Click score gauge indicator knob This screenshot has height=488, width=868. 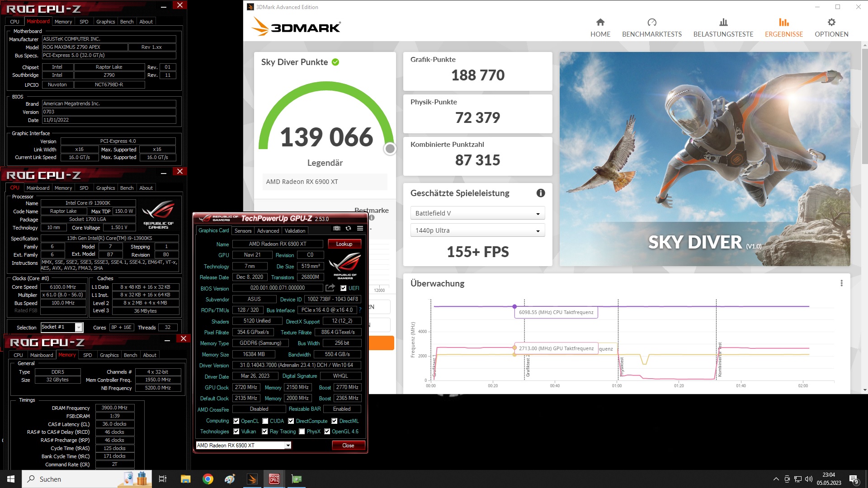[390, 149]
